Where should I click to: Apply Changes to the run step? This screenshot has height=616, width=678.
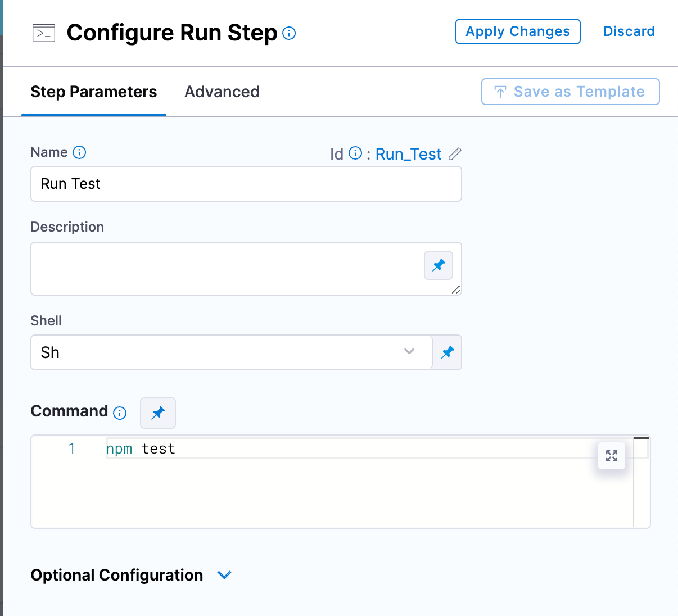coord(517,31)
